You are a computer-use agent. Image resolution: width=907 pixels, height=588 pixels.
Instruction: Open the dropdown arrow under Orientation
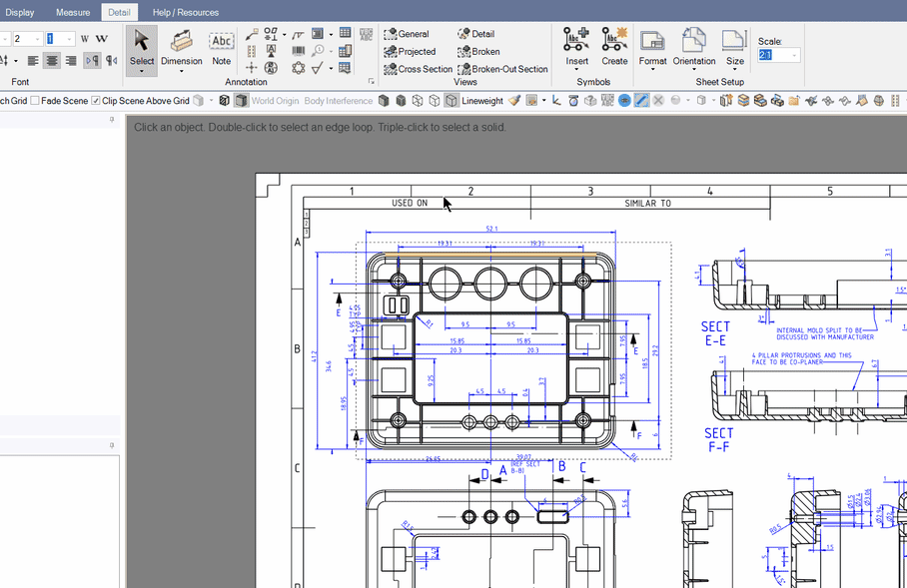[x=694, y=70]
